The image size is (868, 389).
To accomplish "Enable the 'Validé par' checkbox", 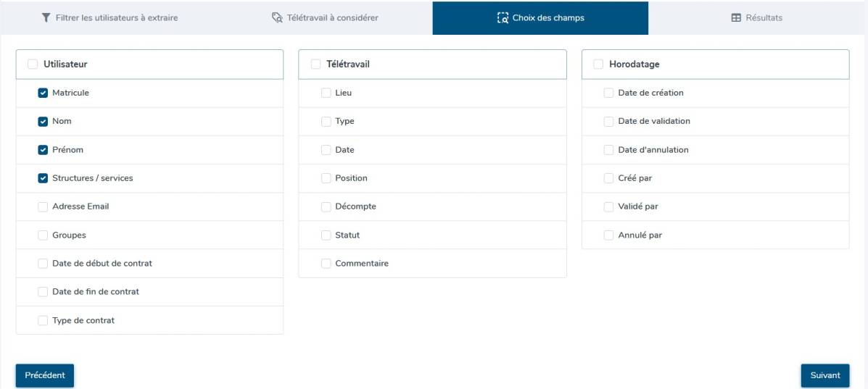I will pyautogui.click(x=608, y=206).
